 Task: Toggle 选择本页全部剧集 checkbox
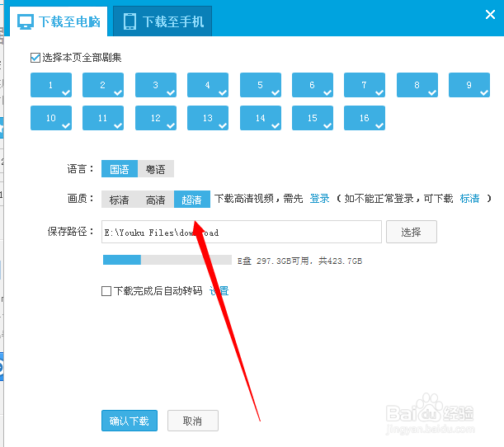click(35, 58)
